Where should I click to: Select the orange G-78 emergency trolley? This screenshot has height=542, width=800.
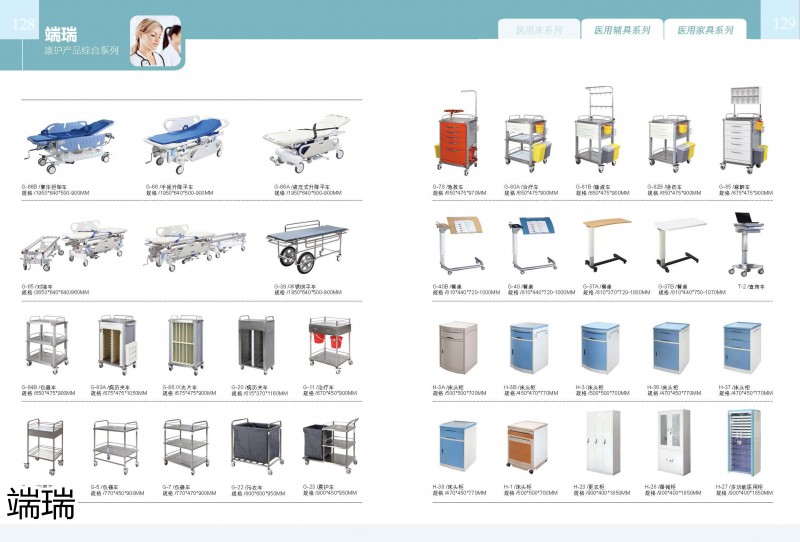click(454, 138)
